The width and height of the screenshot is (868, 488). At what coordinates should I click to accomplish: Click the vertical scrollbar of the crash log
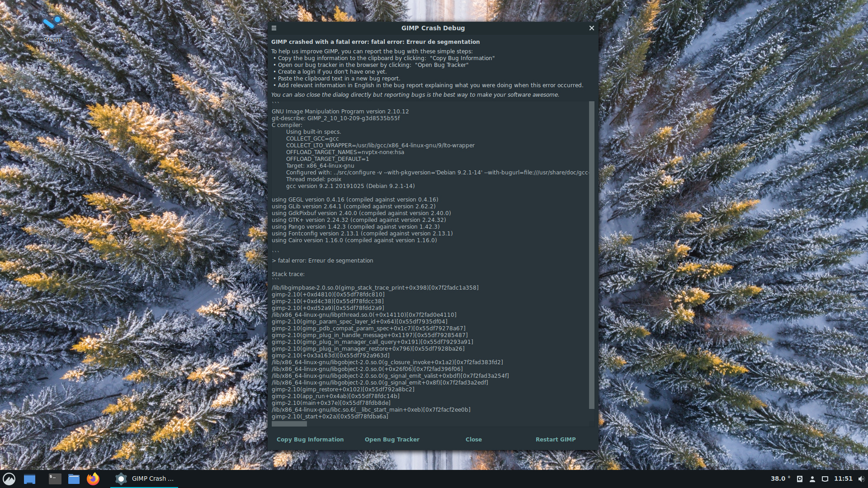[x=592, y=255]
